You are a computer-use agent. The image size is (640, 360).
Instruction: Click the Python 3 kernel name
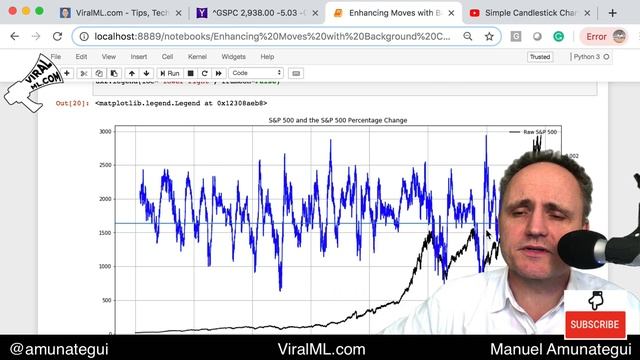tap(587, 57)
